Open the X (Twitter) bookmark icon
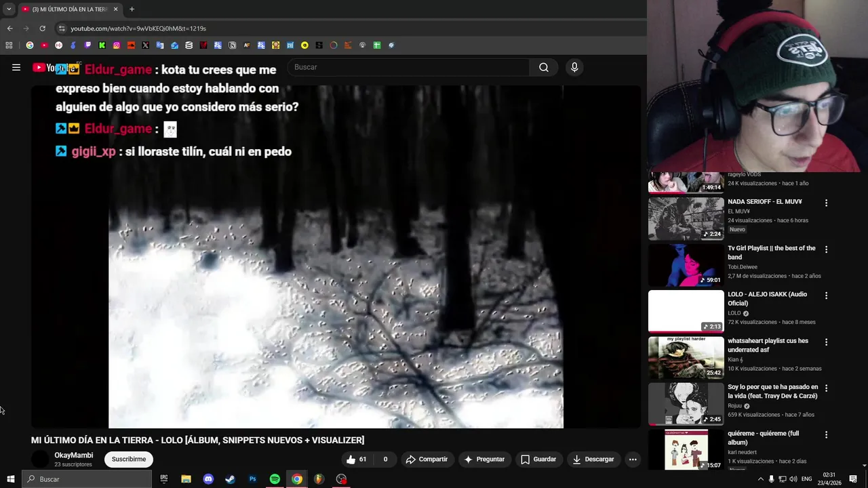Viewport: 868px width, 488px height. 145,45
